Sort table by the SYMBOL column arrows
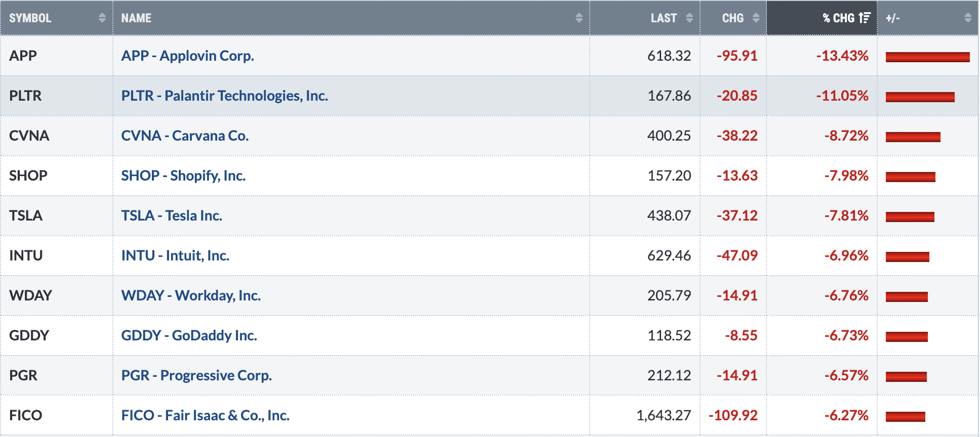980x437 pixels. click(x=102, y=18)
